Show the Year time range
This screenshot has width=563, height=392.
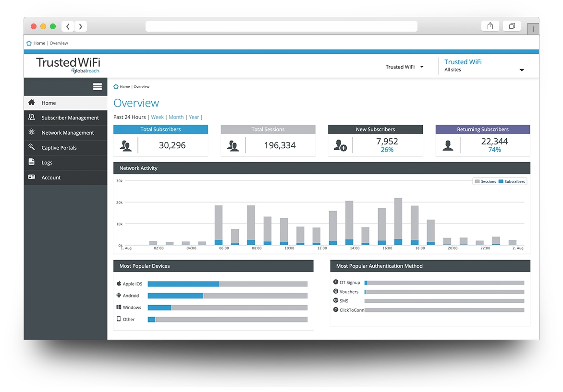point(194,117)
